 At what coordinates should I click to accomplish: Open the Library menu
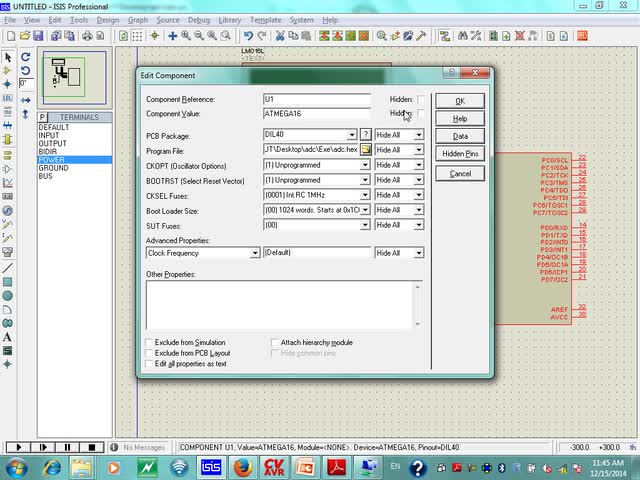coord(229,20)
